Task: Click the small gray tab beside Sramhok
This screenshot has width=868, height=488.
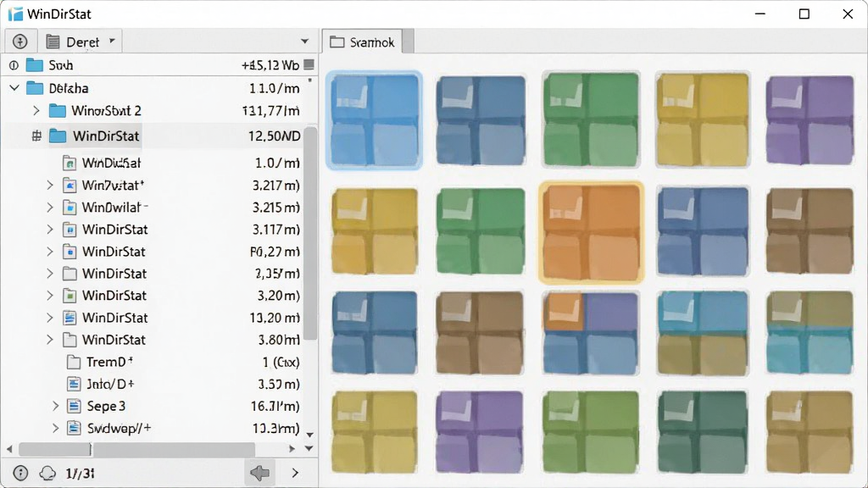Action: 409,42
